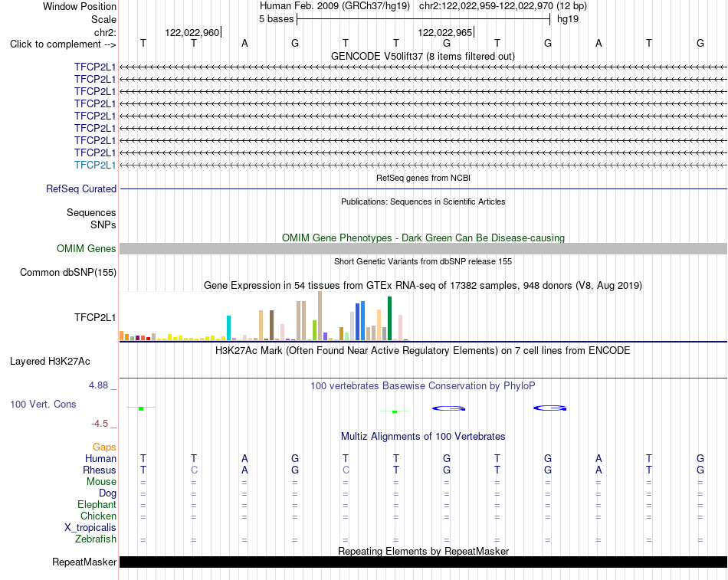This screenshot has width=728, height=580.
Task: Click GTEx Gene Expression track title
Action: pos(423,285)
